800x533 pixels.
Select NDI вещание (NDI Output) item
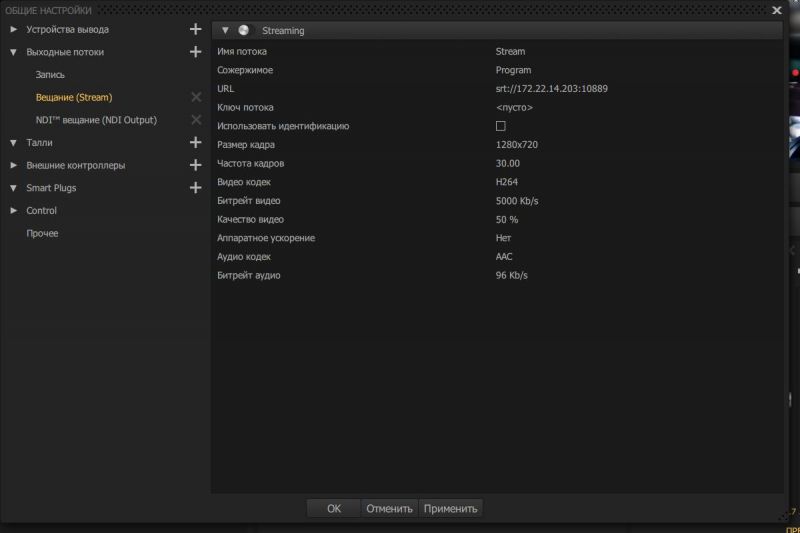click(96, 120)
